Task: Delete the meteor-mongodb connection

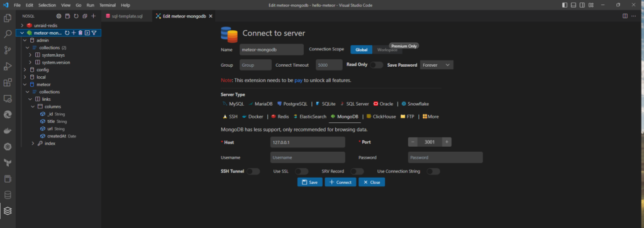Action: click(x=80, y=33)
